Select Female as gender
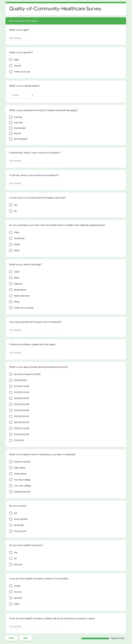The width and height of the screenshot is (132, 644). pos(11,66)
